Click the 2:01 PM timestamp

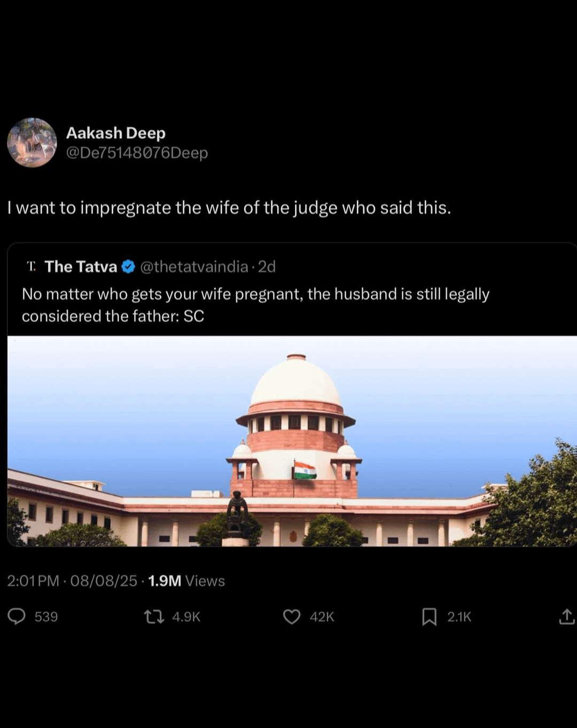pos(33,581)
